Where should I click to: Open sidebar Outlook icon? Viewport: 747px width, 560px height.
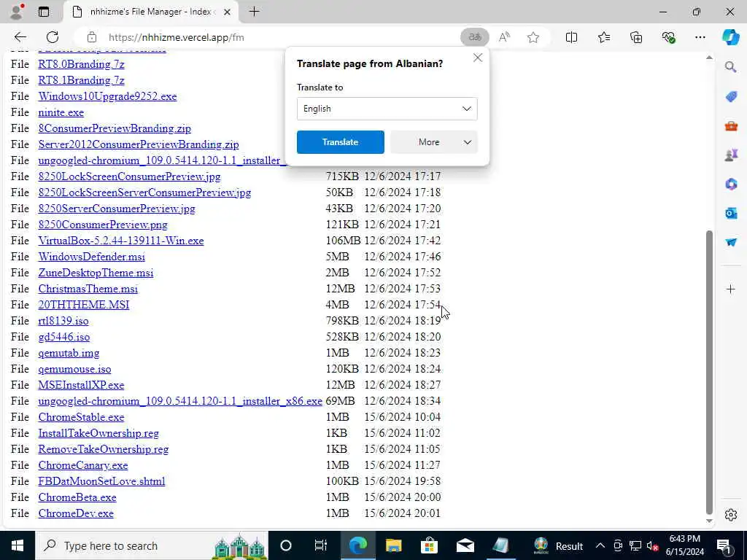(731, 214)
